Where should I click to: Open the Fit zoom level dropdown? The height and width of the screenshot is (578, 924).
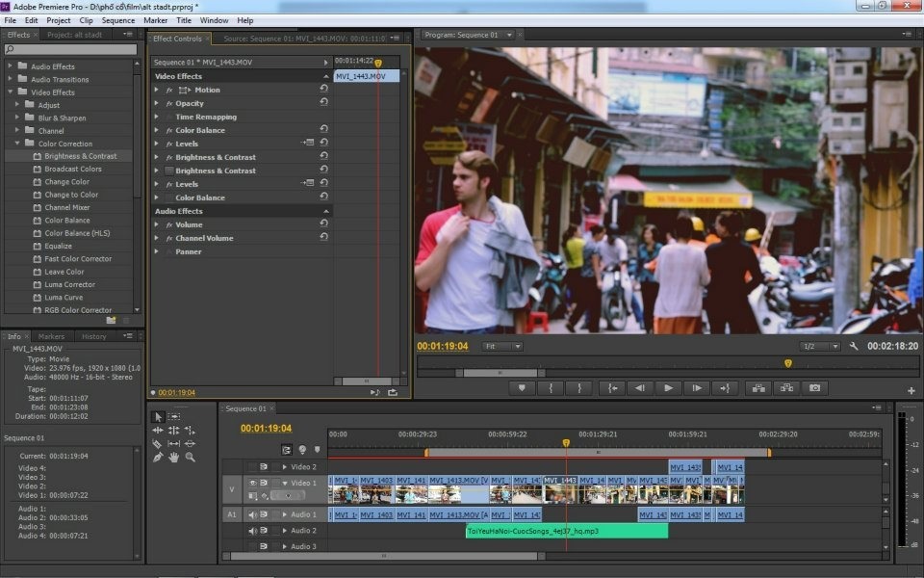pos(502,346)
